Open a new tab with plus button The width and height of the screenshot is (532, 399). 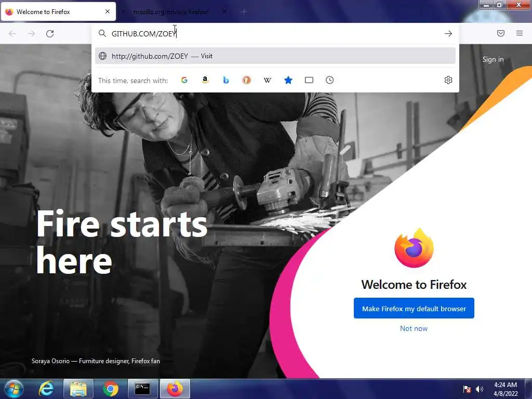pos(244,12)
